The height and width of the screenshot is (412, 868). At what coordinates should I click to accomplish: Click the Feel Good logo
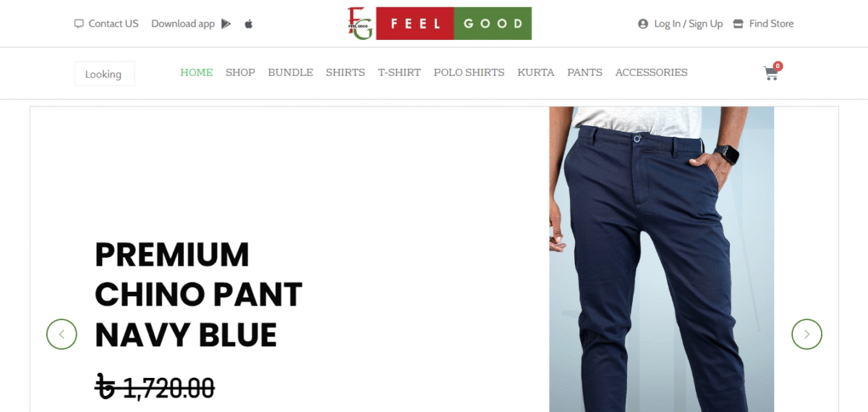point(439,23)
